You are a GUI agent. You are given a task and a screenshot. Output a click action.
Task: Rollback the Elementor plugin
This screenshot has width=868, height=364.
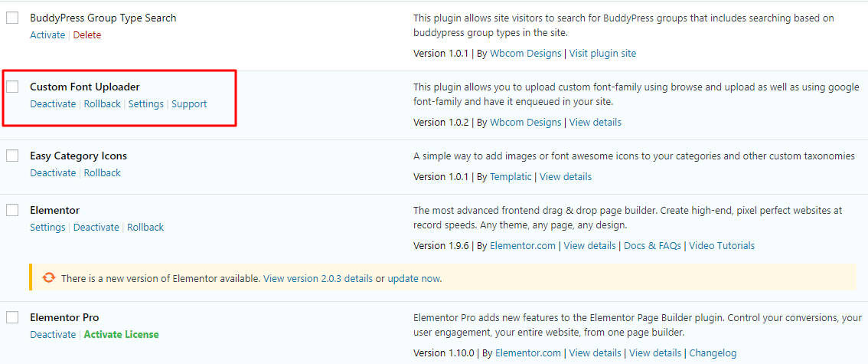point(145,227)
